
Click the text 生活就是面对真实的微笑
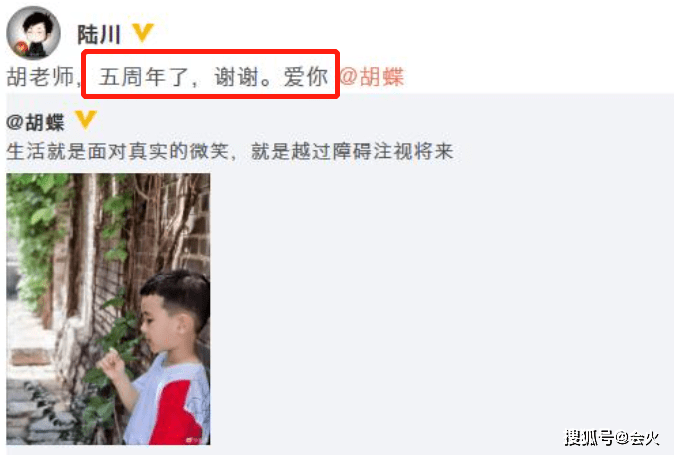tap(117, 152)
